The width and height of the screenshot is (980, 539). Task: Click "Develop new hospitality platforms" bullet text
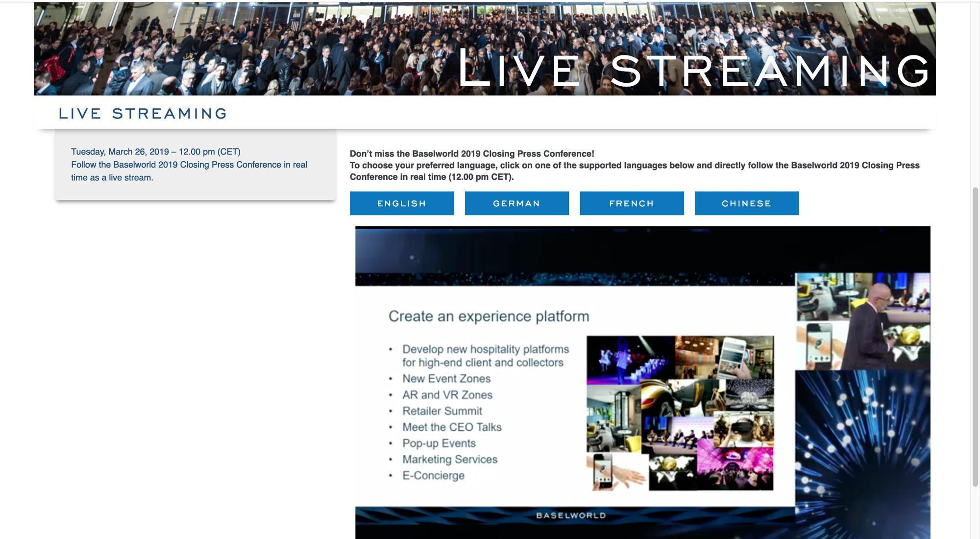(x=486, y=356)
